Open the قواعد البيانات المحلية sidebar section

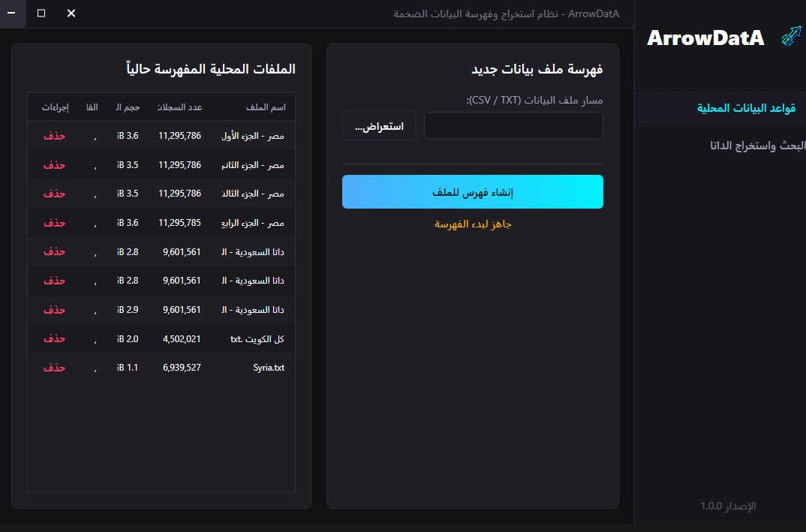(x=721, y=107)
